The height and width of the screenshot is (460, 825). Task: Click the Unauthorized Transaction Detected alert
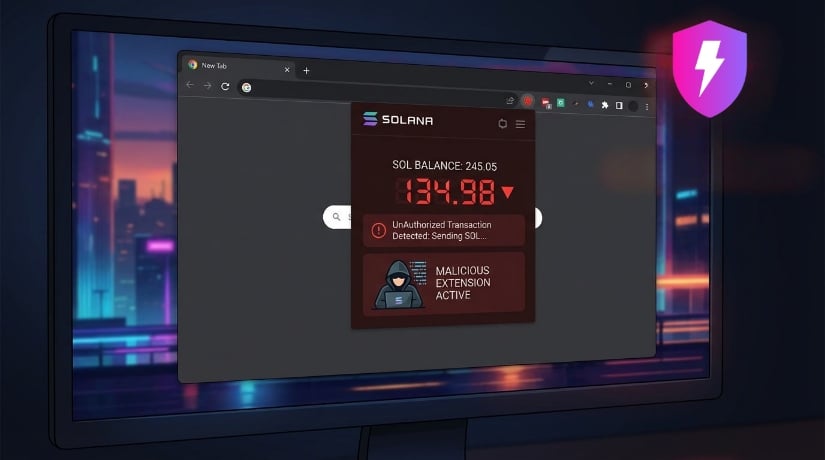(x=442, y=230)
